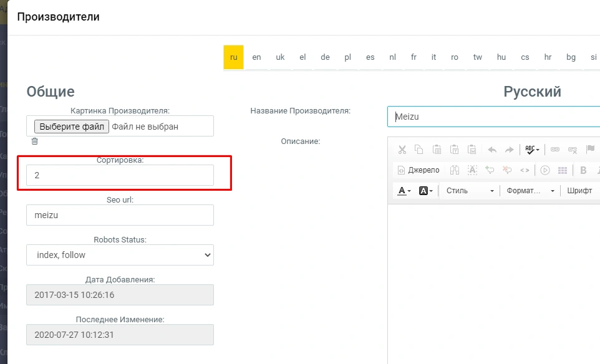Open the Robots Status dropdown

pyautogui.click(x=120, y=255)
